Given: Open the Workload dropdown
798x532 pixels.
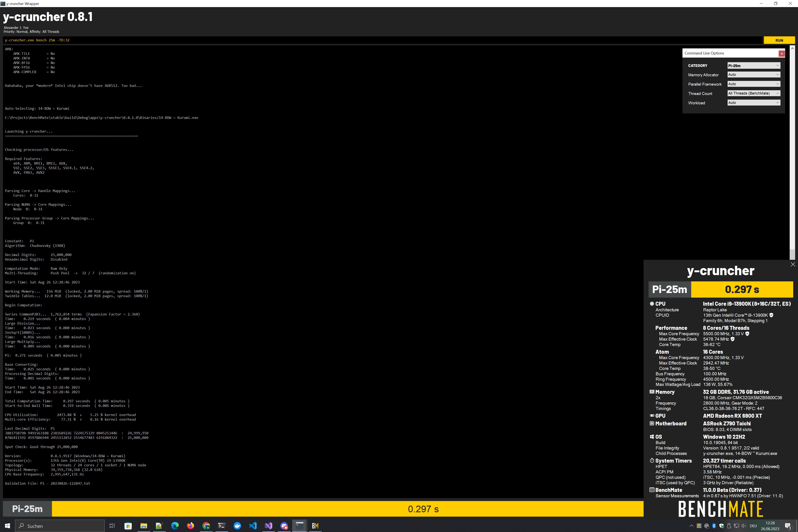Looking at the screenshot, I should click(x=754, y=102).
